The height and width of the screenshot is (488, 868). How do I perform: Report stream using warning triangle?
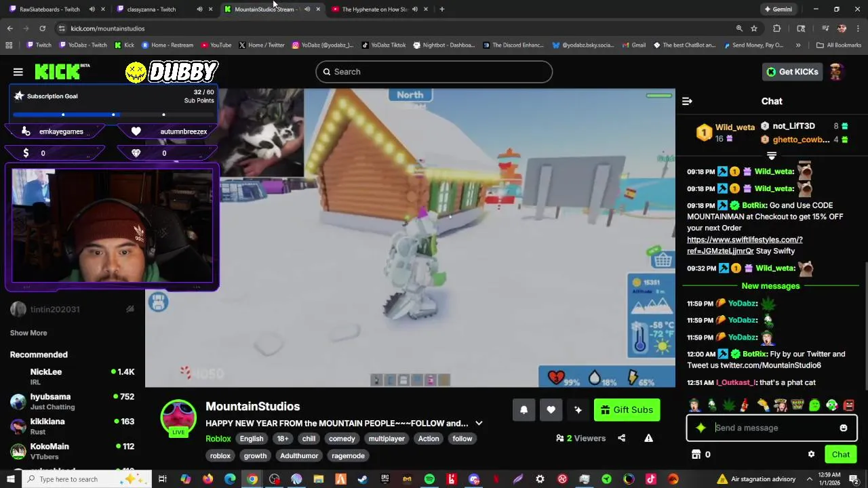(649, 438)
